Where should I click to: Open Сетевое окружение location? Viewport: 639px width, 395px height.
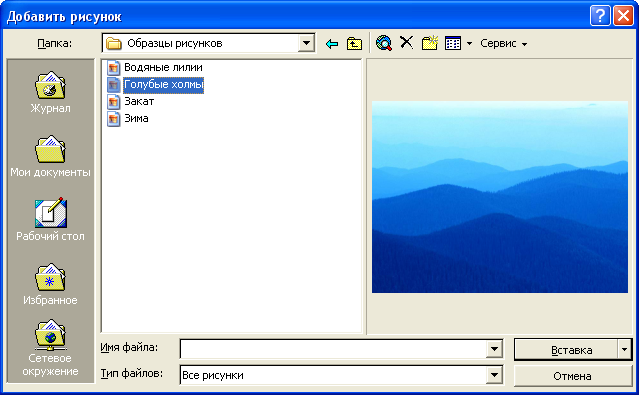51,349
